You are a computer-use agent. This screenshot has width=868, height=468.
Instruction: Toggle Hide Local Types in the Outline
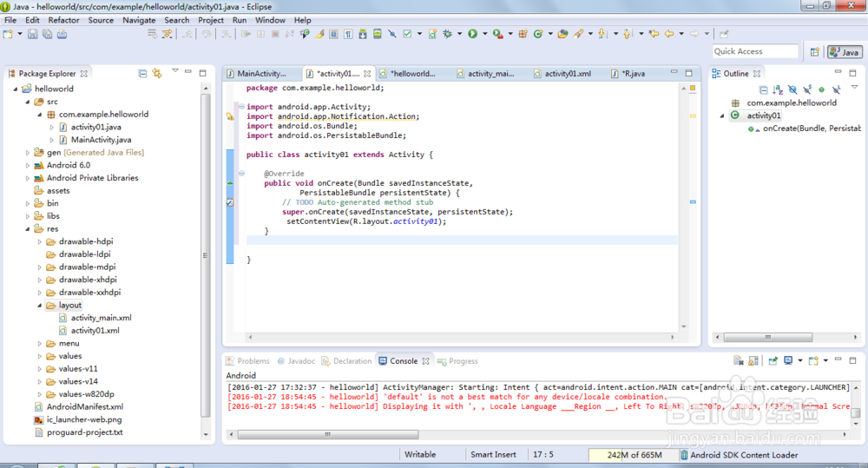click(837, 89)
